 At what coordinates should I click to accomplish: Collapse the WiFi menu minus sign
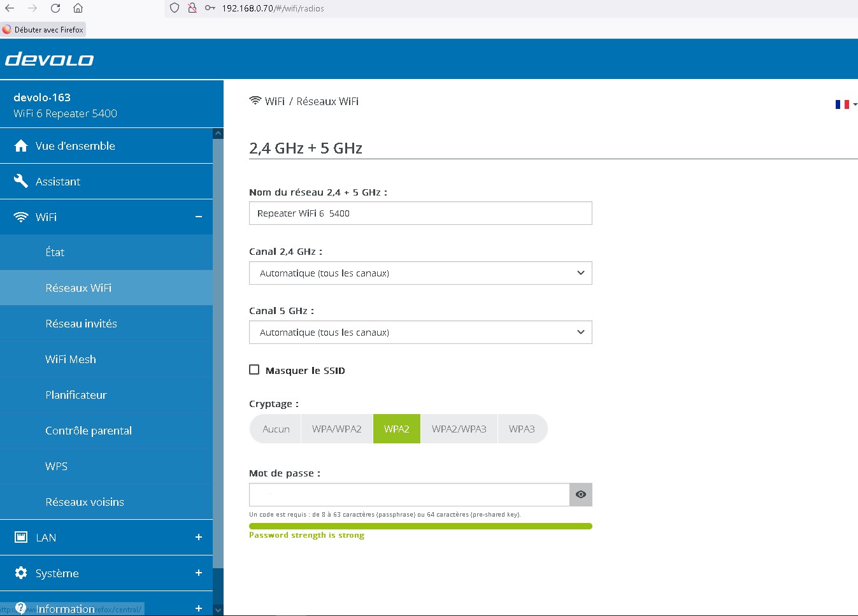click(x=199, y=217)
